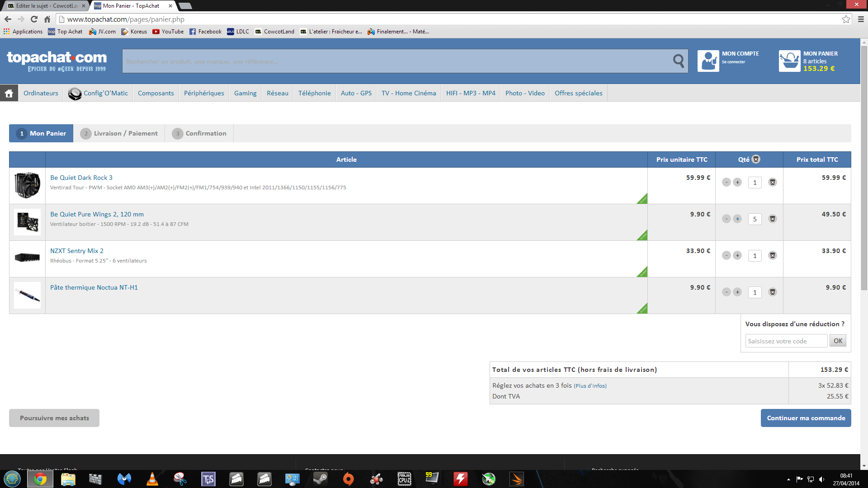Click the Be Quiet Pure Wings 2 quantity field
This screenshot has height=488, width=868.
(x=755, y=219)
